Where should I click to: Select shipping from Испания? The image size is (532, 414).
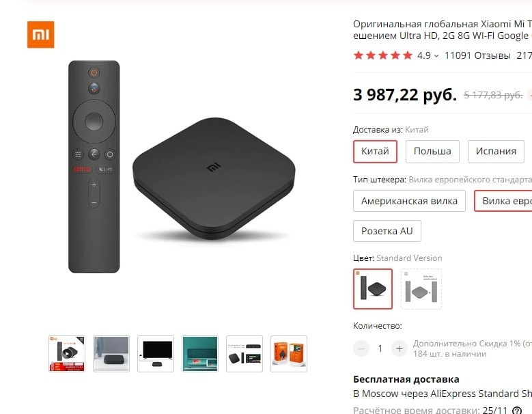(496, 152)
